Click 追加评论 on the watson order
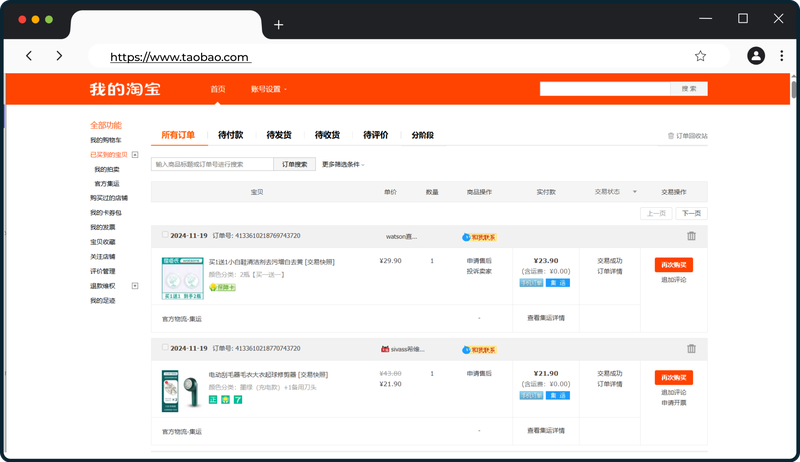The height and width of the screenshot is (462, 800). [673, 279]
